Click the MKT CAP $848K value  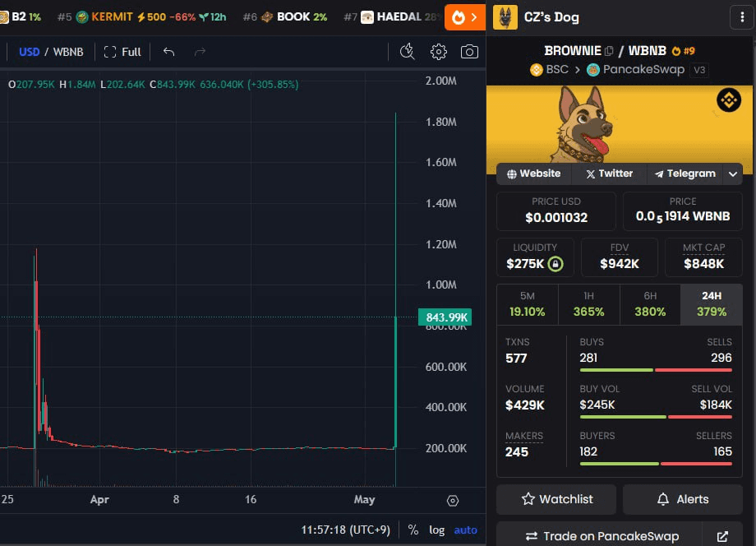(704, 264)
